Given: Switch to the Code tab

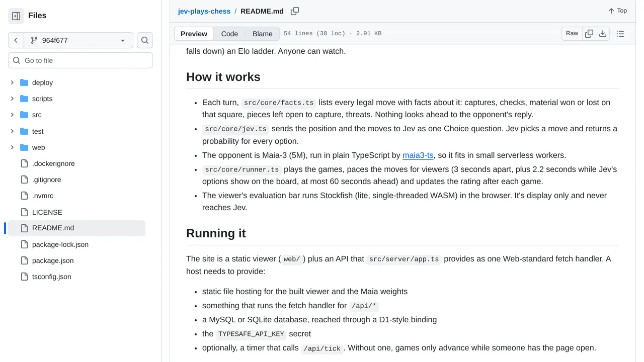Looking at the screenshot, I should 229,34.
